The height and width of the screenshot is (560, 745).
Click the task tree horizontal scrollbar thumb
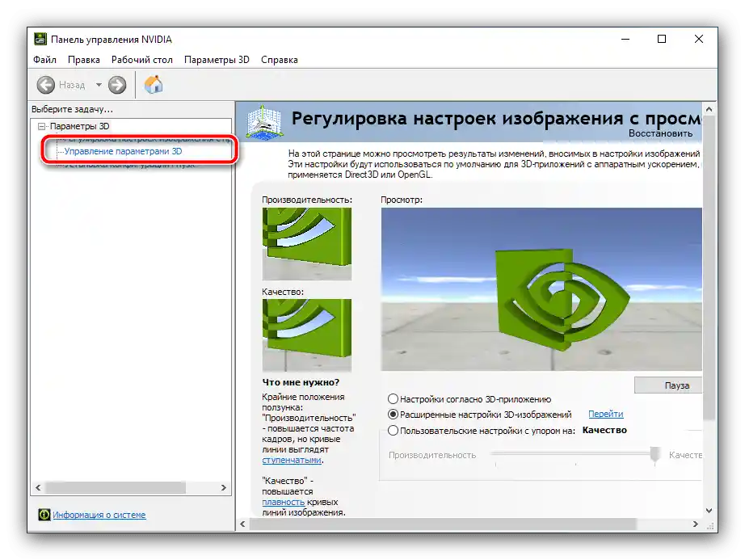(x=116, y=488)
